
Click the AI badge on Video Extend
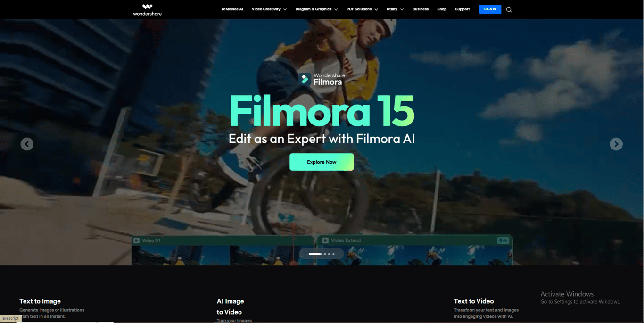coord(503,240)
